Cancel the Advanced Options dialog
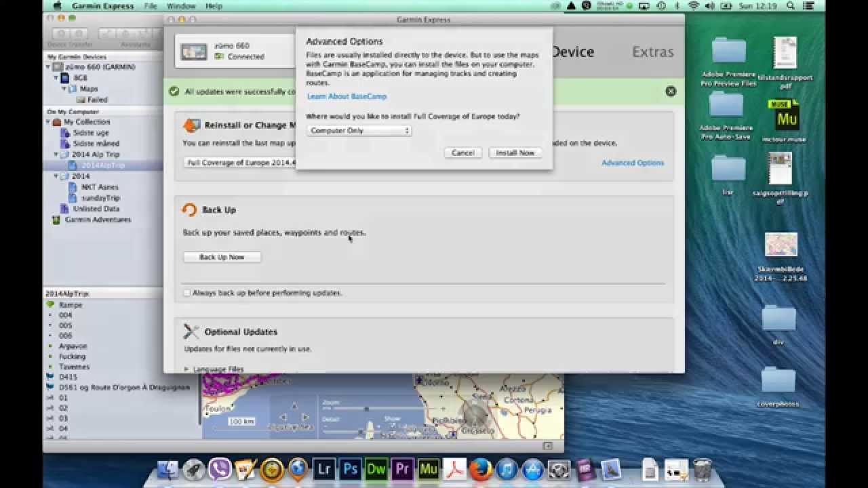The image size is (868, 488). 463,152
